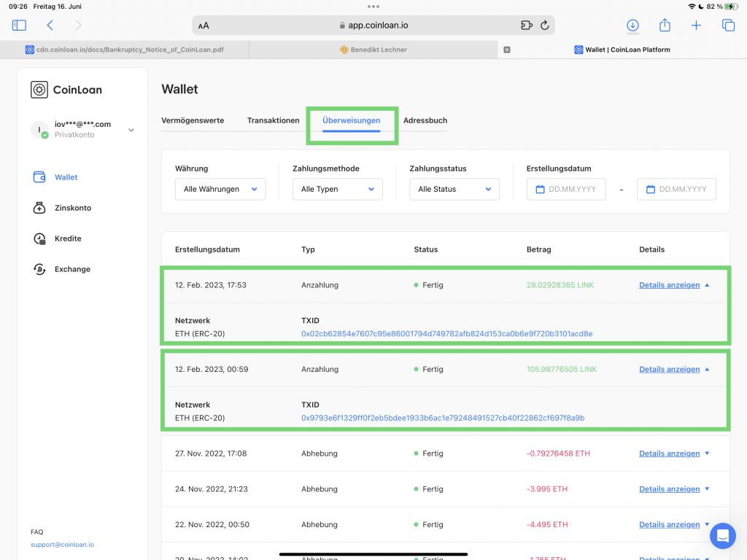Image resolution: width=747 pixels, height=560 pixels.
Task: Switch to the Bankruptcy_Notice PDF browser tab
Action: click(x=124, y=50)
